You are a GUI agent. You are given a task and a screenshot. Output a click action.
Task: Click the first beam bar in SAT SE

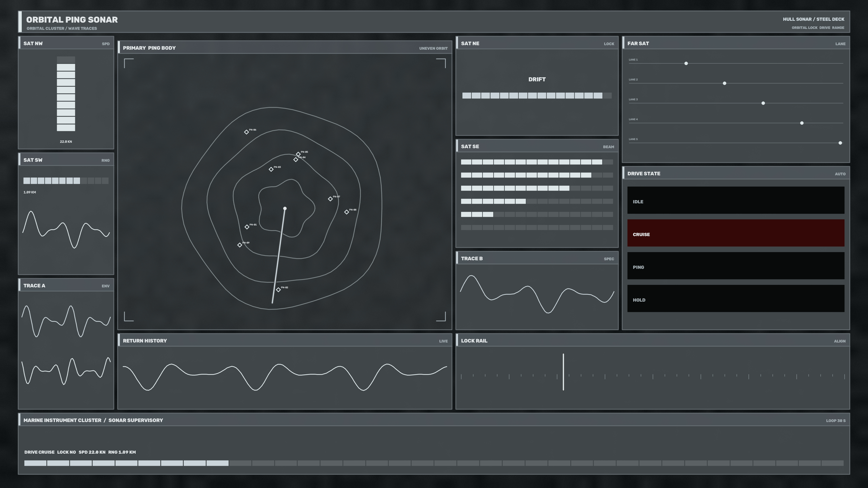tap(537, 162)
